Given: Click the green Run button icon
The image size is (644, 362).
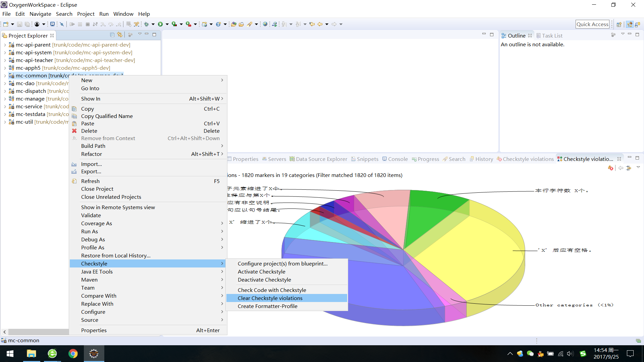Looking at the screenshot, I should pyautogui.click(x=160, y=24).
